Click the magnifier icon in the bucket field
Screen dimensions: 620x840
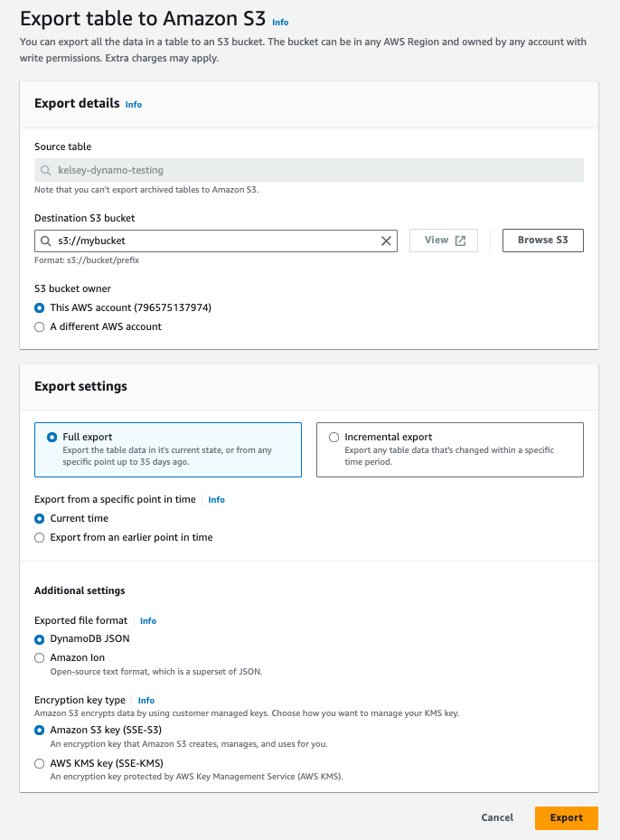pyautogui.click(x=47, y=241)
